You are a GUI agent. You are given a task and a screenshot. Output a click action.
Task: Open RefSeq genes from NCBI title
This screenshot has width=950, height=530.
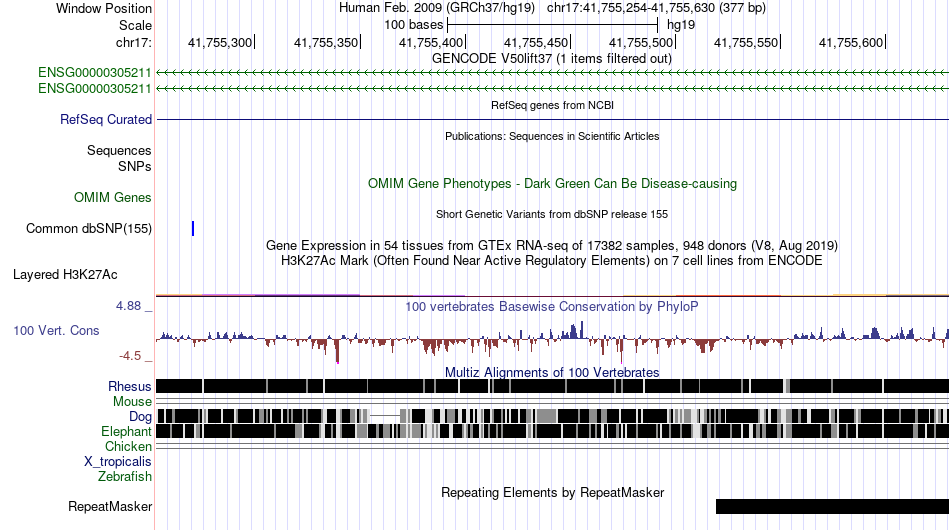(552, 105)
